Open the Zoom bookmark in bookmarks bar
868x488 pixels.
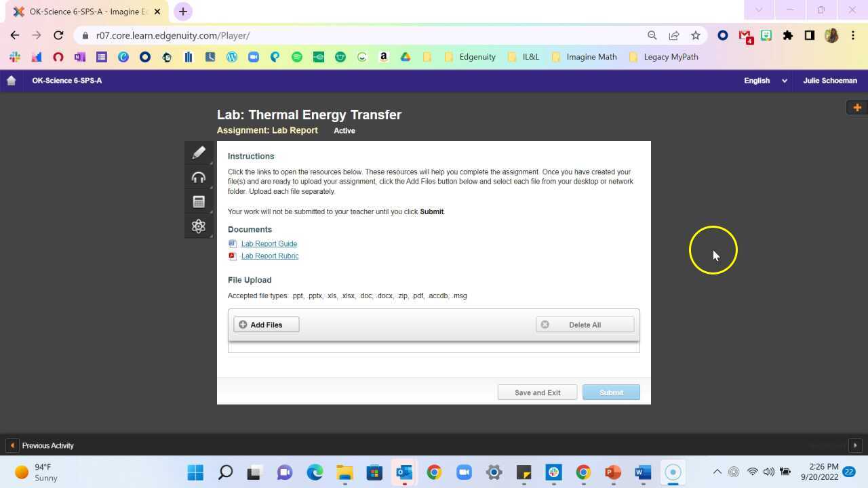[254, 57]
